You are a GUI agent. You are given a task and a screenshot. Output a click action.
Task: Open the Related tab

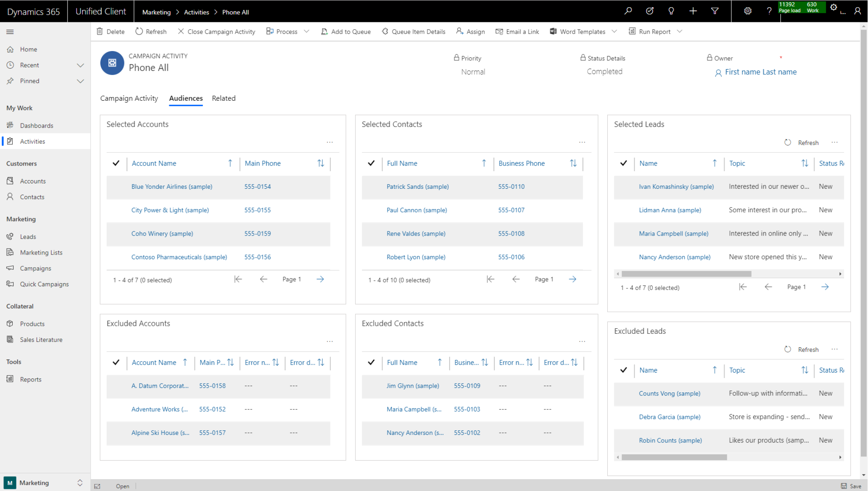pos(224,98)
